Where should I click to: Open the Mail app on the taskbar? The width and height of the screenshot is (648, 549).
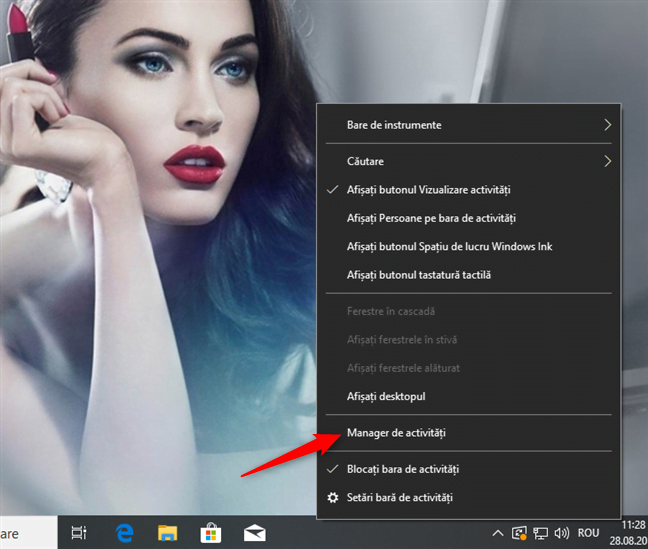click(x=254, y=532)
